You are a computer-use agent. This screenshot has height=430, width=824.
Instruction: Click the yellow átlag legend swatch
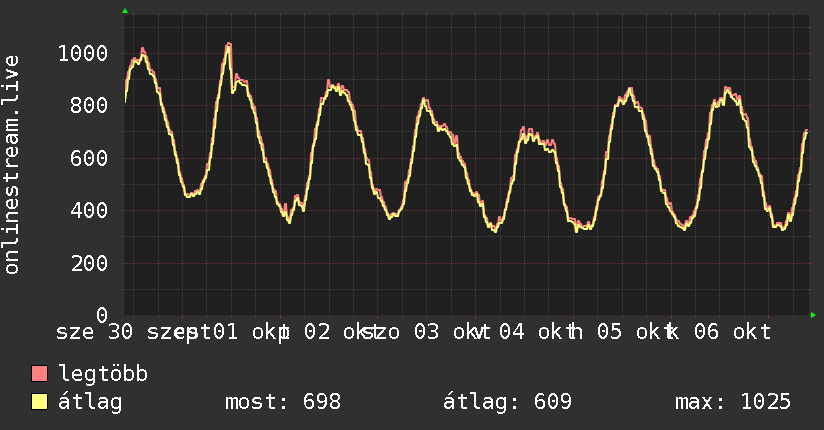click(39, 401)
